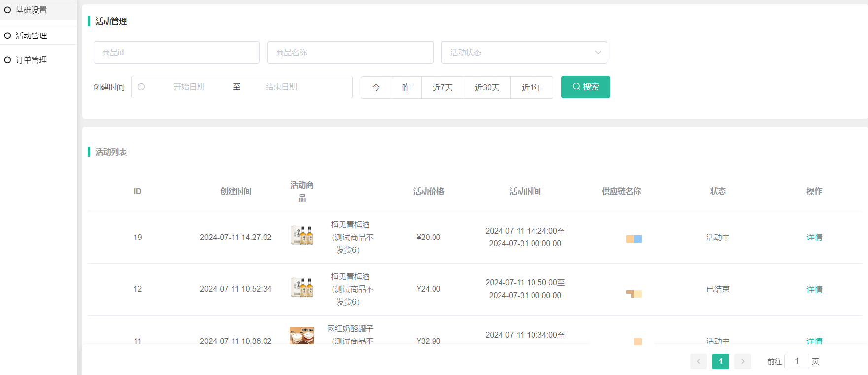Viewport: 868px width, 375px height.
Task: Select the 近7天 quick date filter
Action: click(x=442, y=87)
